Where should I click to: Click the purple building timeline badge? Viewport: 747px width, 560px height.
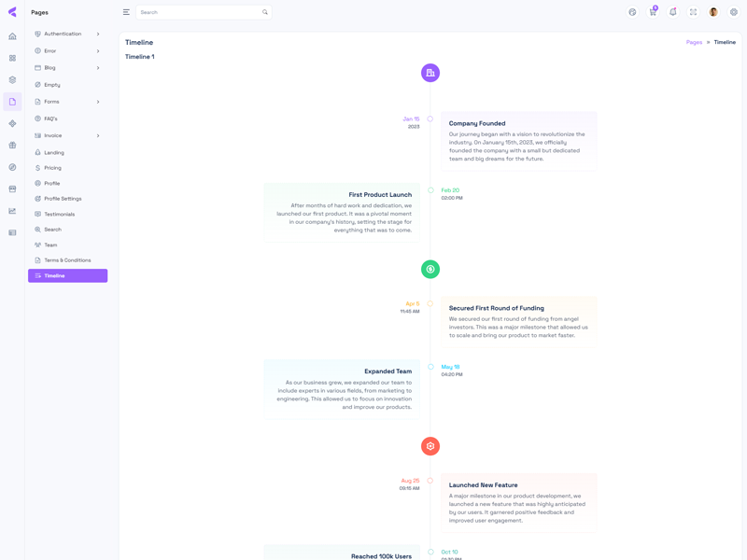click(x=430, y=73)
